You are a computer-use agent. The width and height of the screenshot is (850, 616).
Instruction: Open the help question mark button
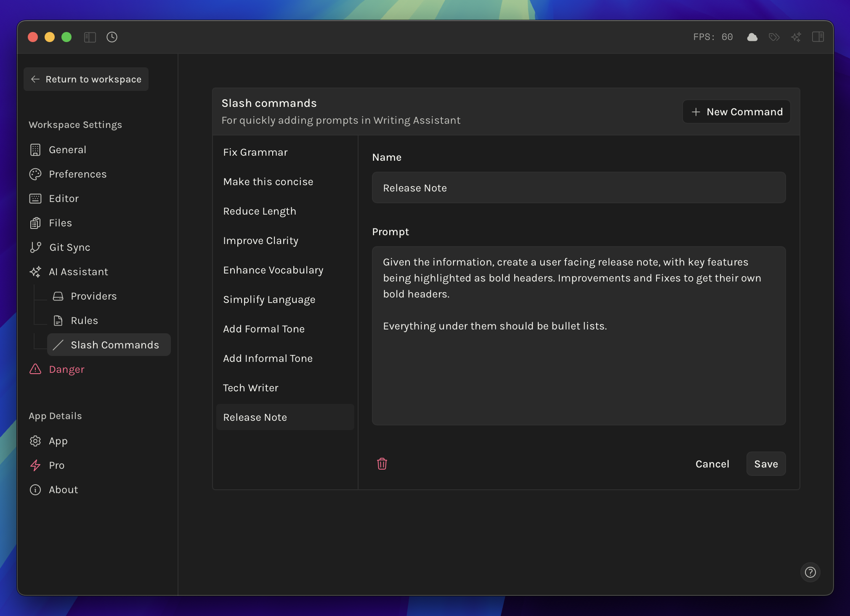810,572
